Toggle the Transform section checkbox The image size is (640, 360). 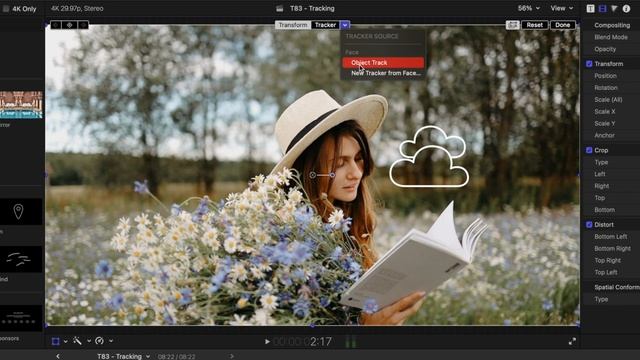pos(589,64)
